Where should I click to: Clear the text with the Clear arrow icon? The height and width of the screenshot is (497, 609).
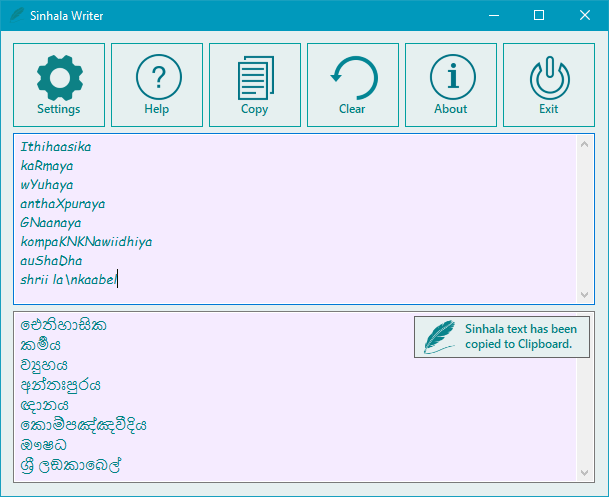tap(353, 85)
